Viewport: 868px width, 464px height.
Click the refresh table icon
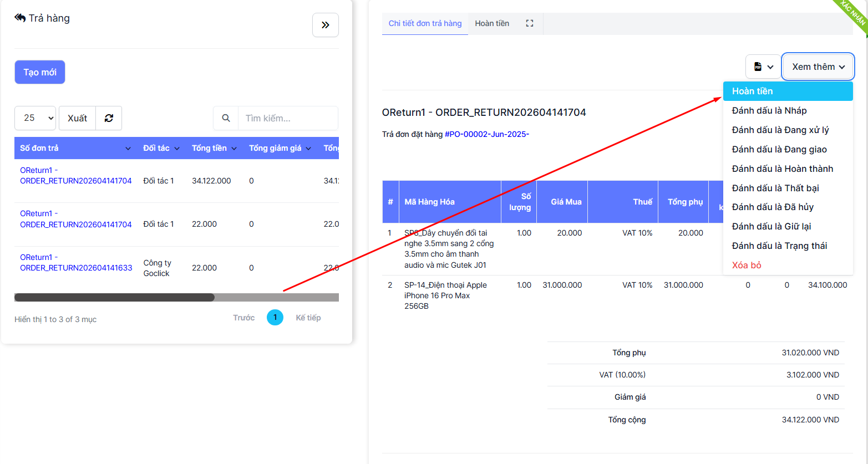click(109, 118)
